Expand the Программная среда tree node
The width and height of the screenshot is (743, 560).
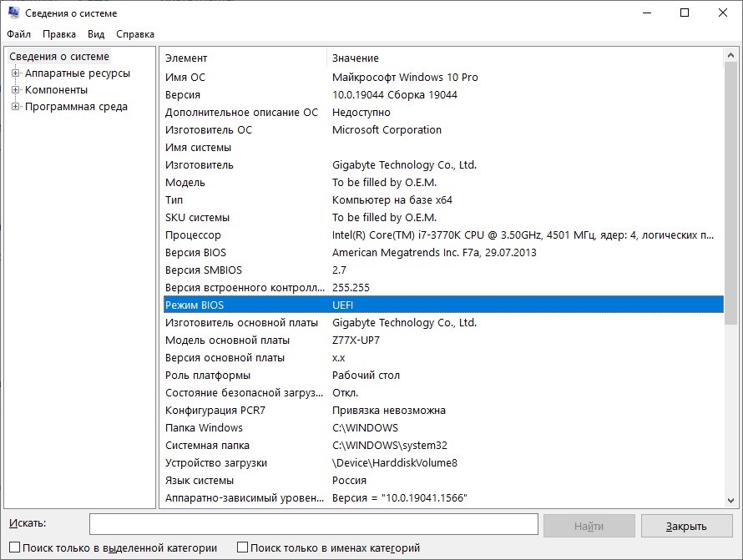[x=15, y=107]
